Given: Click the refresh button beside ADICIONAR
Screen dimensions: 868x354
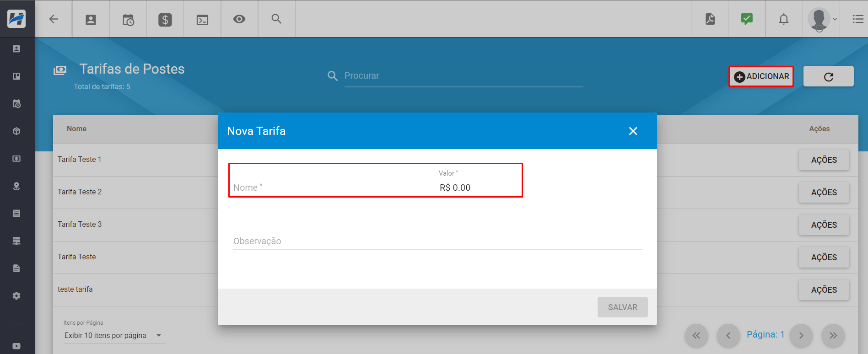Looking at the screenshot, I should [x=828, y=76].
